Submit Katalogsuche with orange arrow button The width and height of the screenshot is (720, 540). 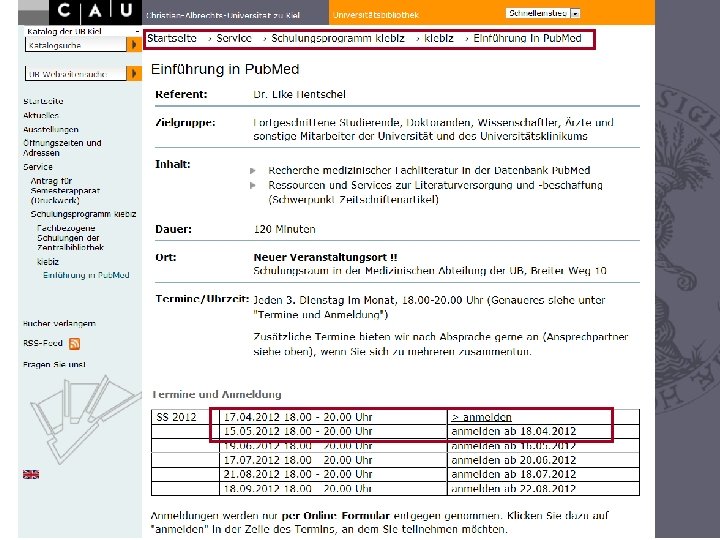pos(134,45)
